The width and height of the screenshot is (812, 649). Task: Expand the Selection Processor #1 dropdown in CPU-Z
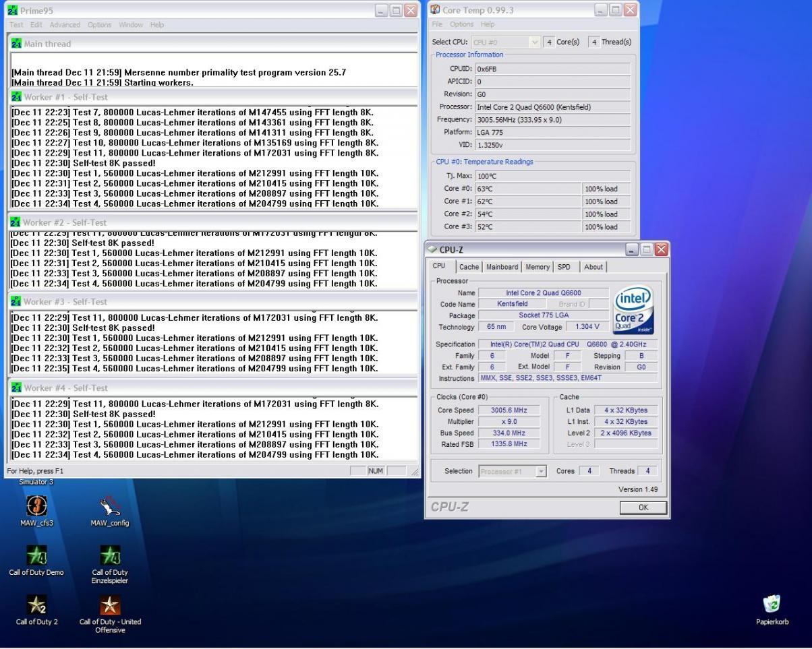(x=541, y=472)
